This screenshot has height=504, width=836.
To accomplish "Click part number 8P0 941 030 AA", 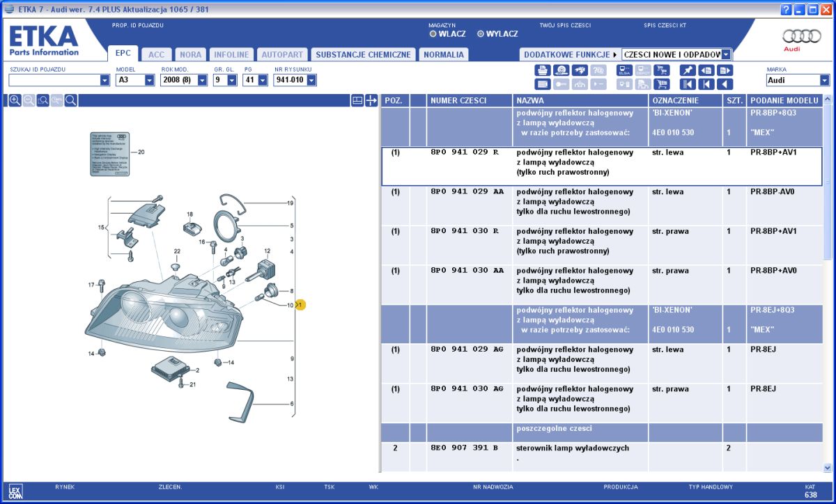I will pyautogui.click(x=467, y=271).
